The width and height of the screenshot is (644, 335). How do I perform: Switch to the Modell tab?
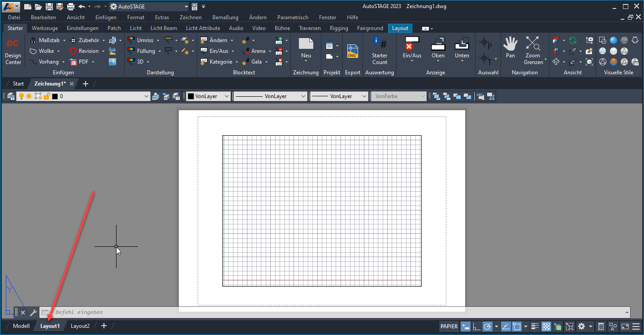pos(21,326)
